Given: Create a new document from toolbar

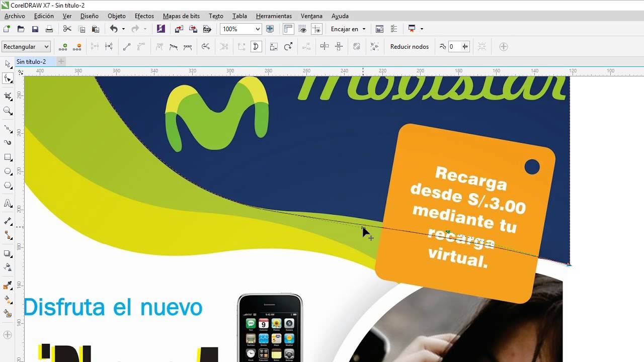Looking at the screenshot, I should coord(7,29).
